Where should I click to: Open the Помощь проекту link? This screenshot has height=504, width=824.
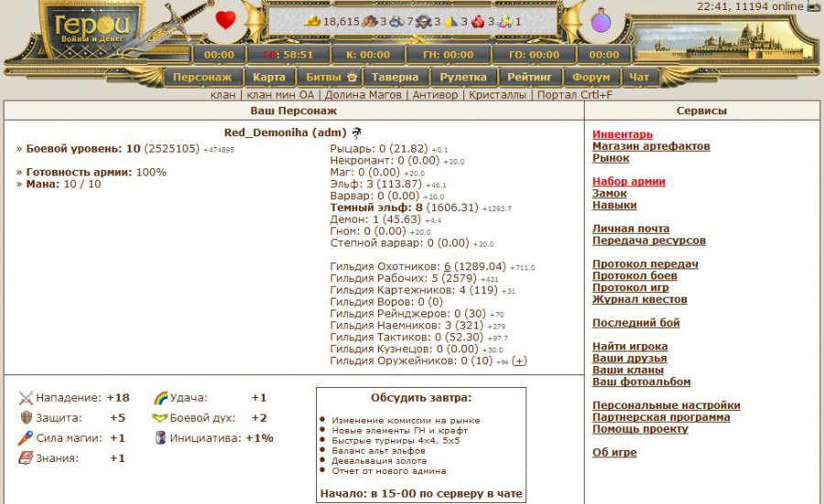tap(640, 428)
